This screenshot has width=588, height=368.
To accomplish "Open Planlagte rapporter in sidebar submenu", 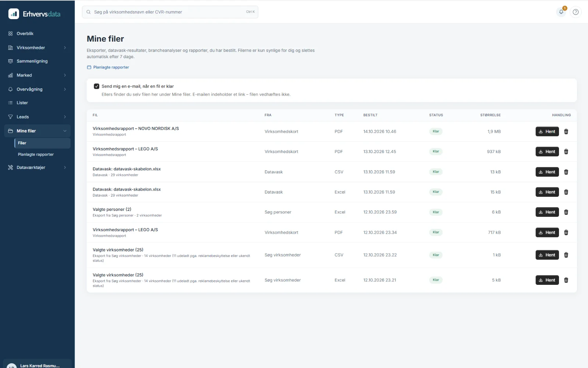I will tap(36, 155).
